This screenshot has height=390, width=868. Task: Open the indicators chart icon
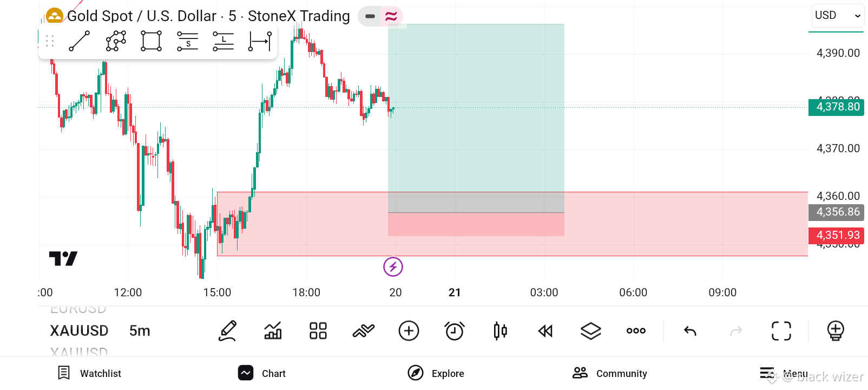[x=273, y=330]
